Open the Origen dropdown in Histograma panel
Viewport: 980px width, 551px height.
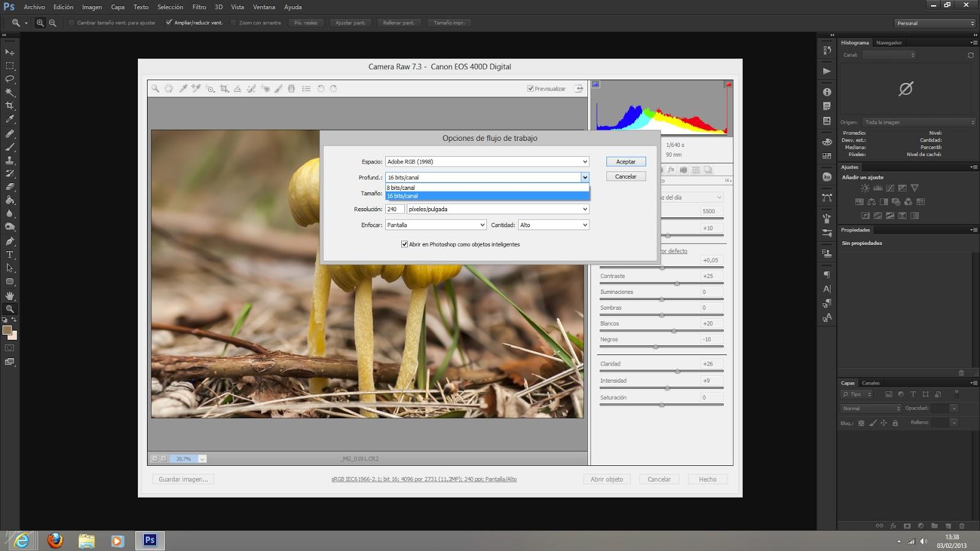[918, 122]
